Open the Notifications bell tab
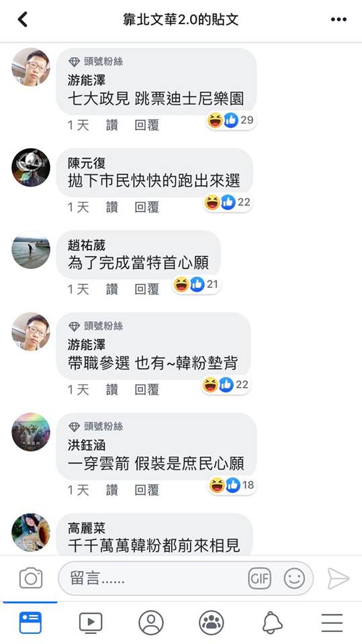The image size is (362, 644). [272, 623]
